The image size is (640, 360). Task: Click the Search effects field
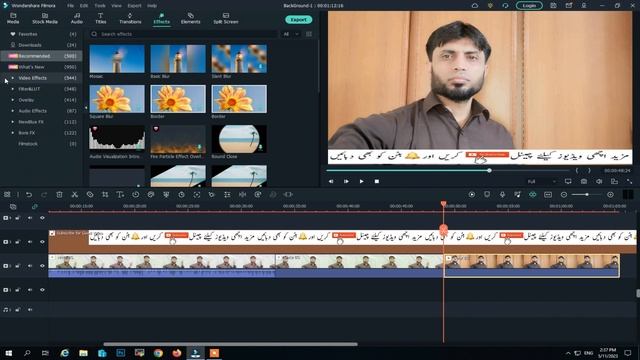point(184,34)
